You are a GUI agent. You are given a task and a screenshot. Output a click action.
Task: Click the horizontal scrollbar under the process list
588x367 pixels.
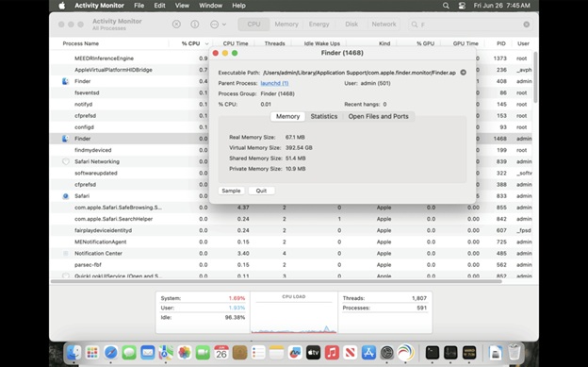(276, 281)
